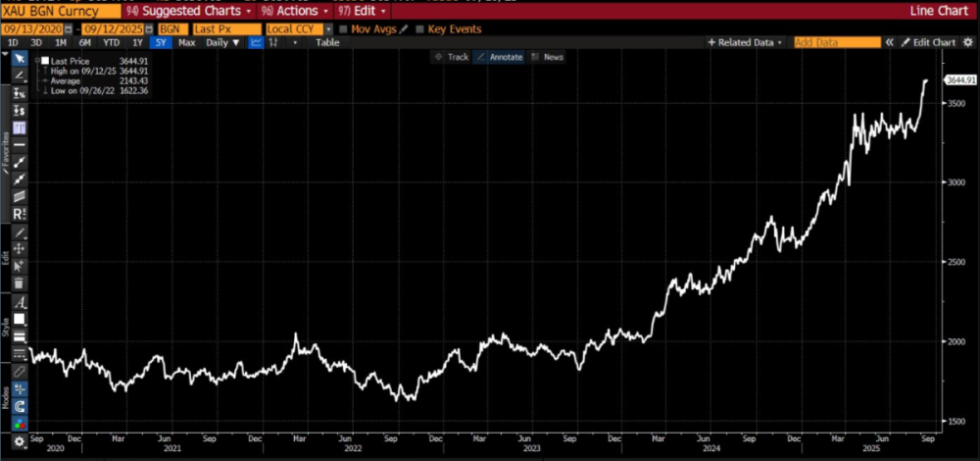This screenshot has width=980, height=461.
Task: Select the text annotation A tool
Action: point(19,302)
